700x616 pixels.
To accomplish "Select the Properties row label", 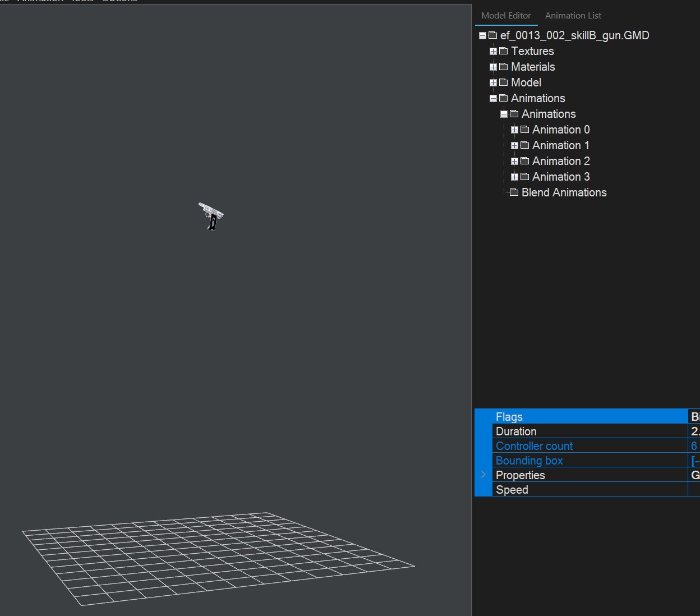I will (520, 475).
